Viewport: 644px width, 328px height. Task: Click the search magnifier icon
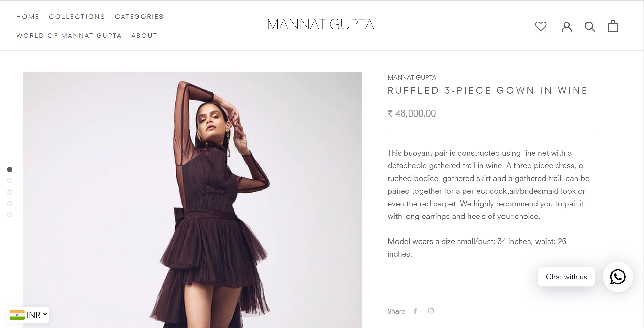(590, 27)
